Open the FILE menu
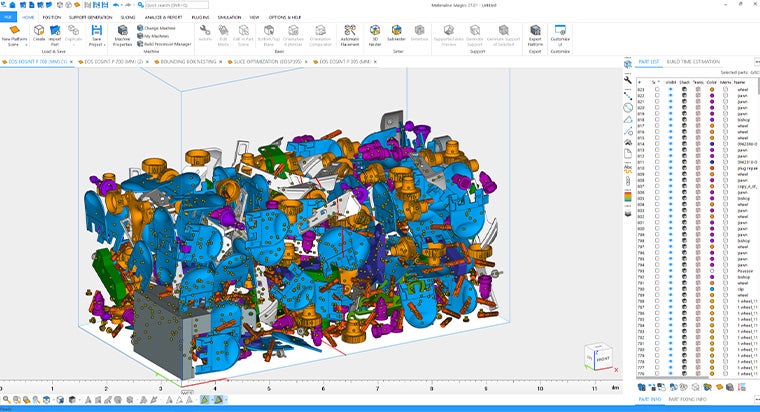This screenshot has width=760, height=412. pos(8,17)
